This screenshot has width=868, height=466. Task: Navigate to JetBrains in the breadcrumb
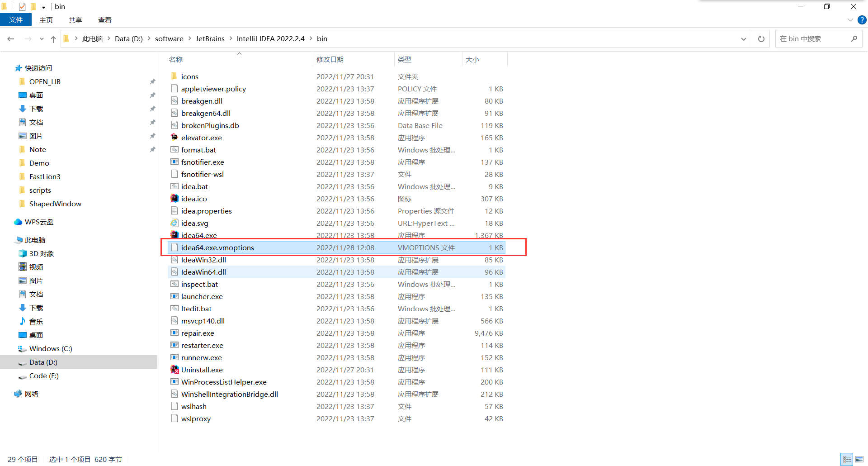210,39
